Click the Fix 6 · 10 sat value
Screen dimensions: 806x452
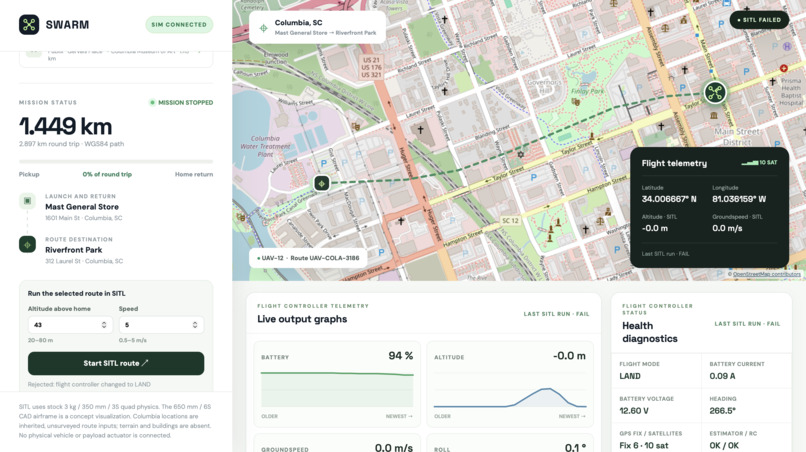pyautogui.click(x=644, y=446)
